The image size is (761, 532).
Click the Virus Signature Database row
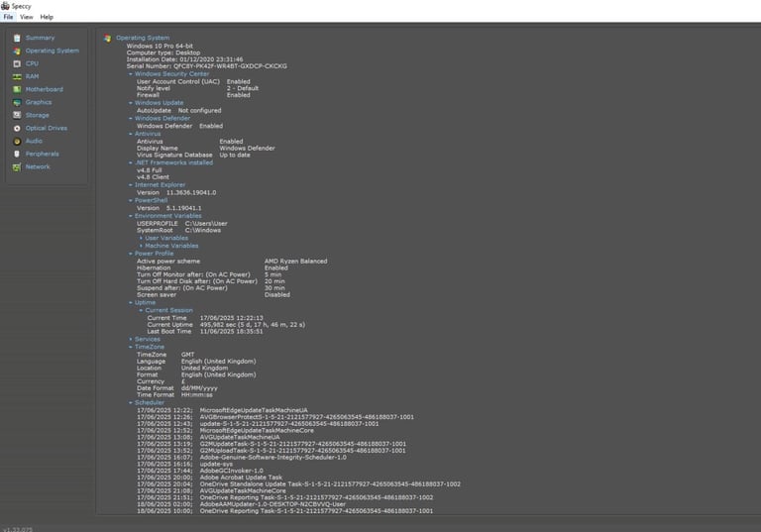[x=193, y=156]
